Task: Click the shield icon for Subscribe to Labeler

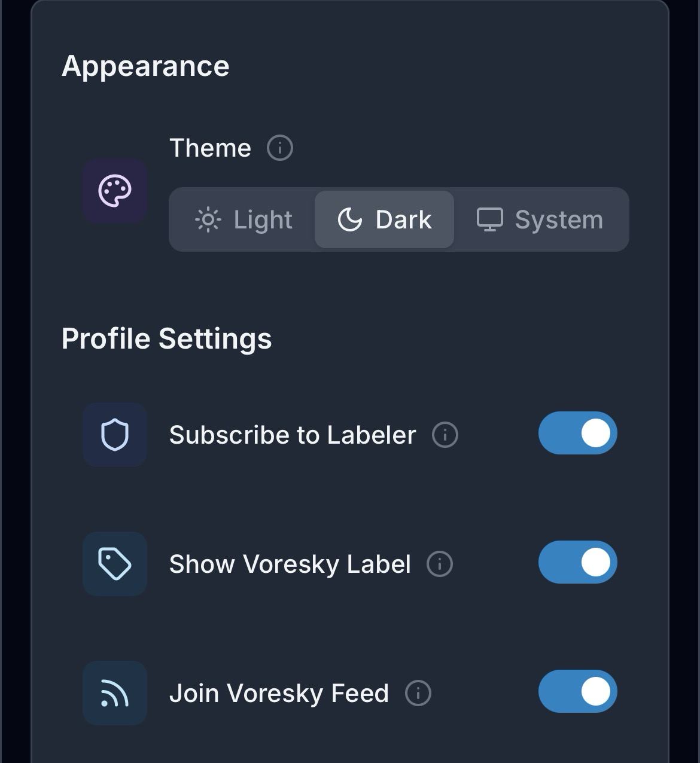Action: [115, 435]
